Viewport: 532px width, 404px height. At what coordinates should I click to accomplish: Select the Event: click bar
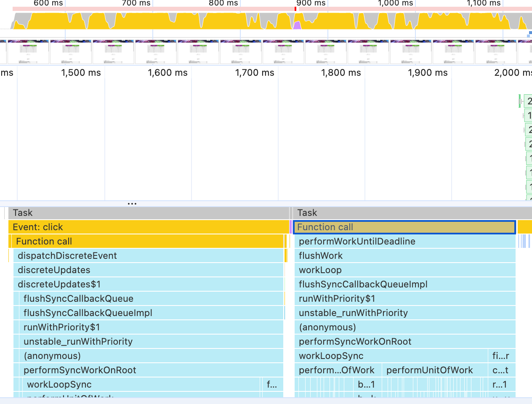coord(147,227)
